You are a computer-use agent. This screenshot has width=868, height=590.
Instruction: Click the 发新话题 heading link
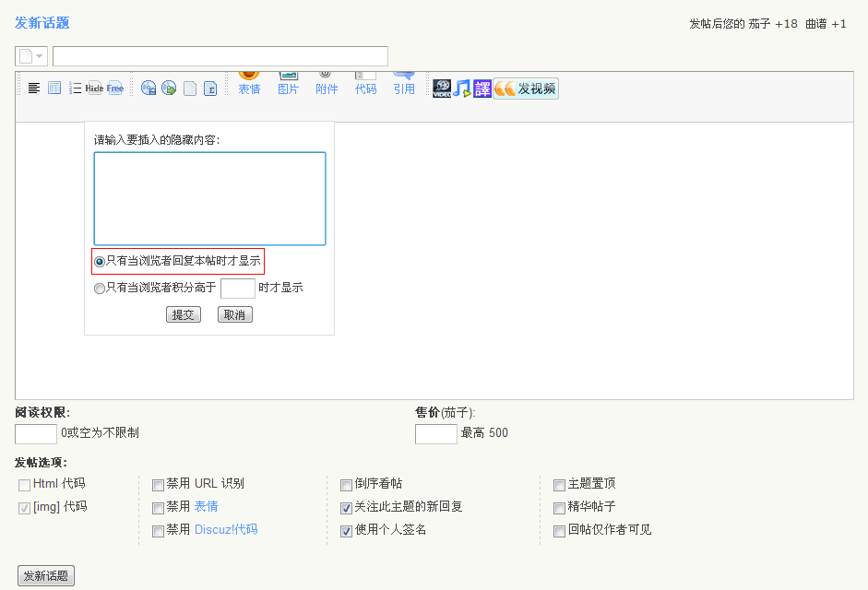pos(42,23)
